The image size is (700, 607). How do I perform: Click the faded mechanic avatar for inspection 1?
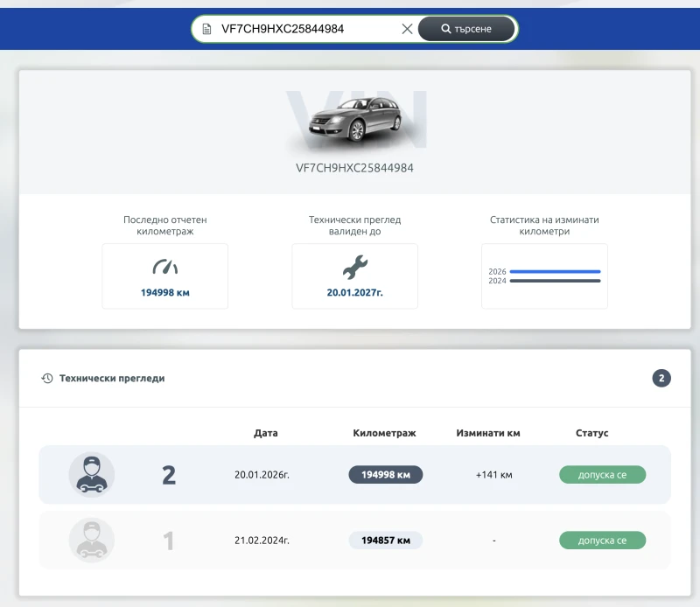(91, 540)
